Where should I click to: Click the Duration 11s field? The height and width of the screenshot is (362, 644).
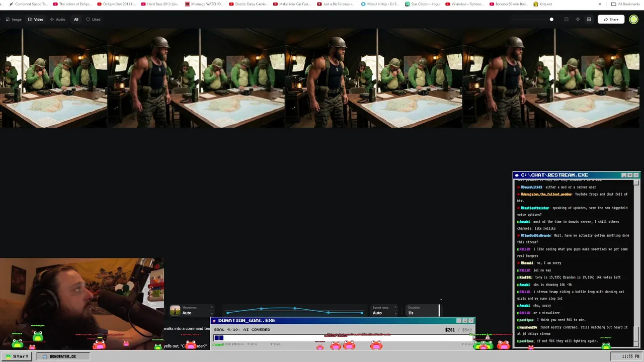click(422, 310)
